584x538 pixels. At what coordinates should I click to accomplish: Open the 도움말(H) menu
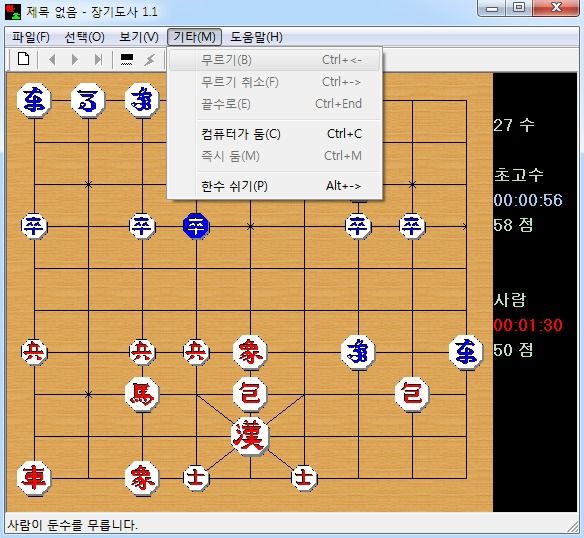click(x=256, y=37)
